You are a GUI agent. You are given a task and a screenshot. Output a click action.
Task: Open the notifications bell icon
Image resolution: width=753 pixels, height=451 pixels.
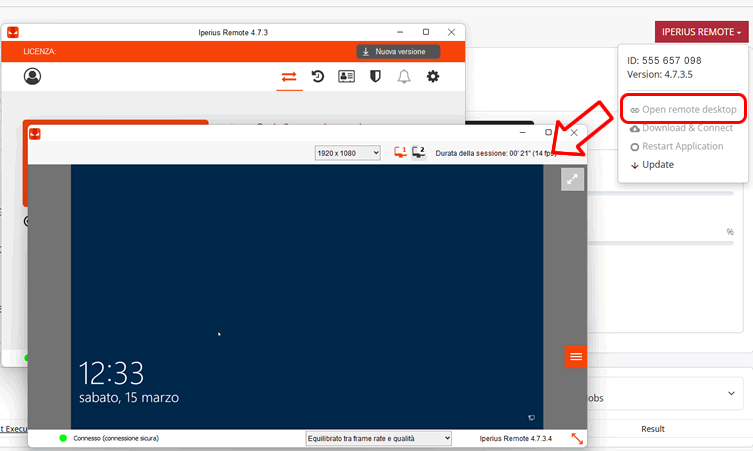click(404, 76)
